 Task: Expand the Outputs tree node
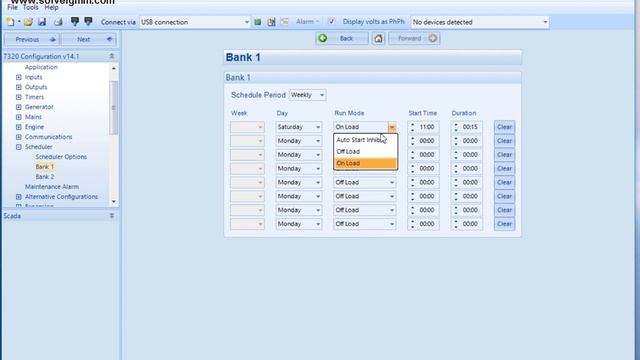(19, 87)
